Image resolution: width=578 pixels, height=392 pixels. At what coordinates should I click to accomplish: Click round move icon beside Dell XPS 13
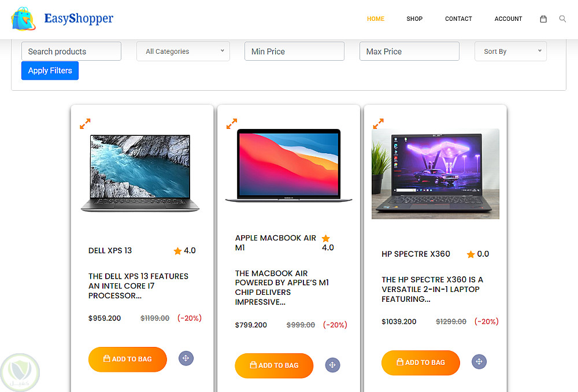tap(186, 358)
